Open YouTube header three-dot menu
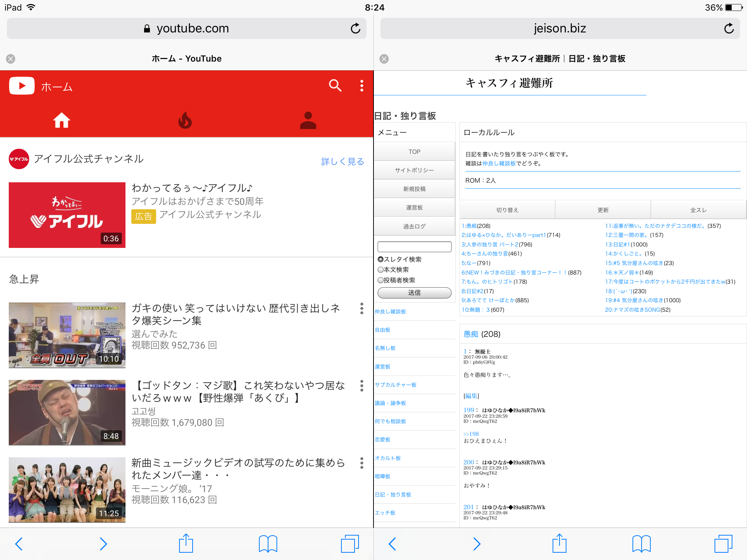This screenshot has height=560, width=747. (361, 86)
